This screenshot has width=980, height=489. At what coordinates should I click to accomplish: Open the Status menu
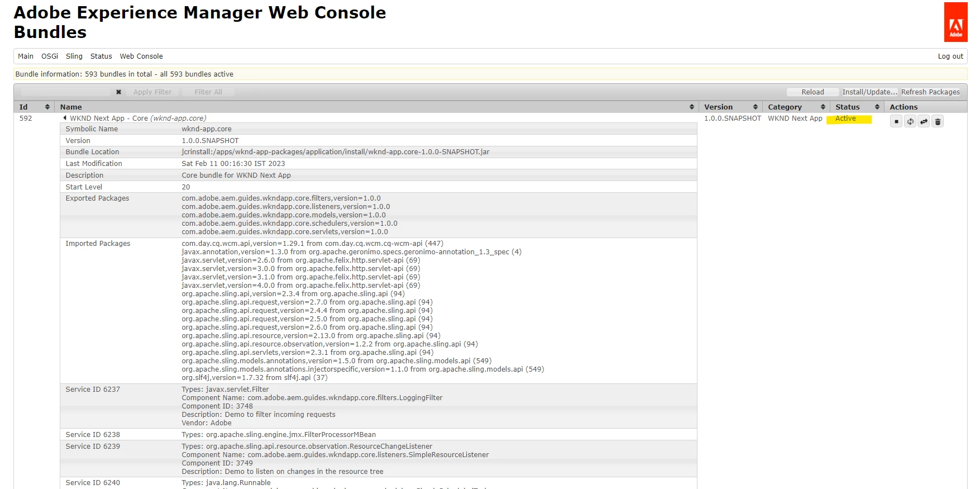coord(101,56)
